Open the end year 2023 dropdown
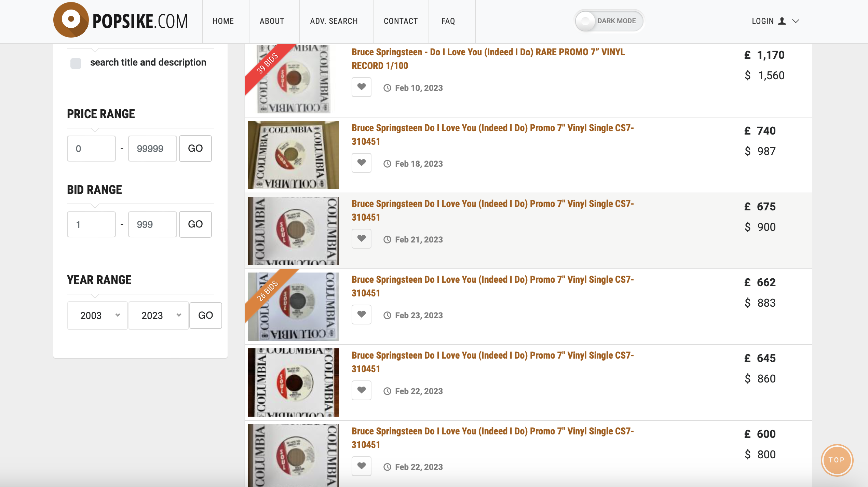The height and width of the screenshot is (487, 868). coord(159,316)
